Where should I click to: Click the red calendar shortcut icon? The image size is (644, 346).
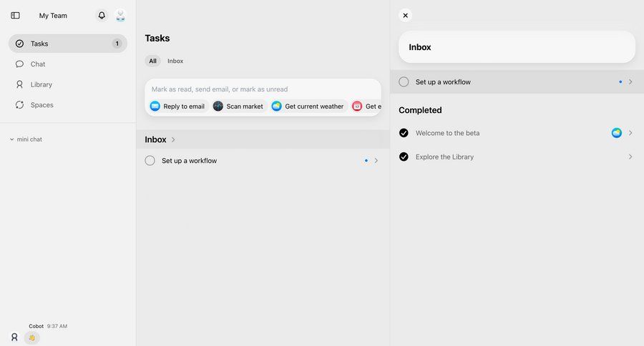click(x=357, y=107)
